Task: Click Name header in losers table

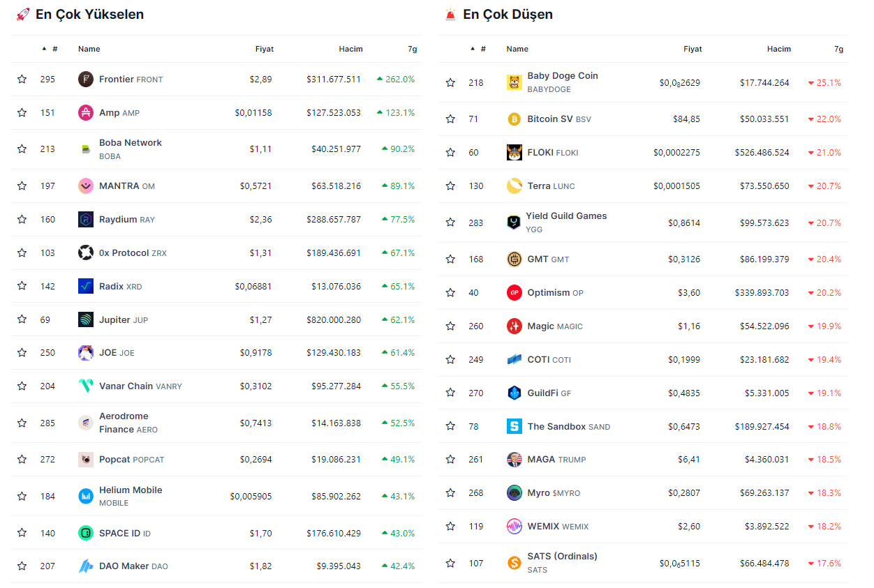Action: [x=517, y=49]
